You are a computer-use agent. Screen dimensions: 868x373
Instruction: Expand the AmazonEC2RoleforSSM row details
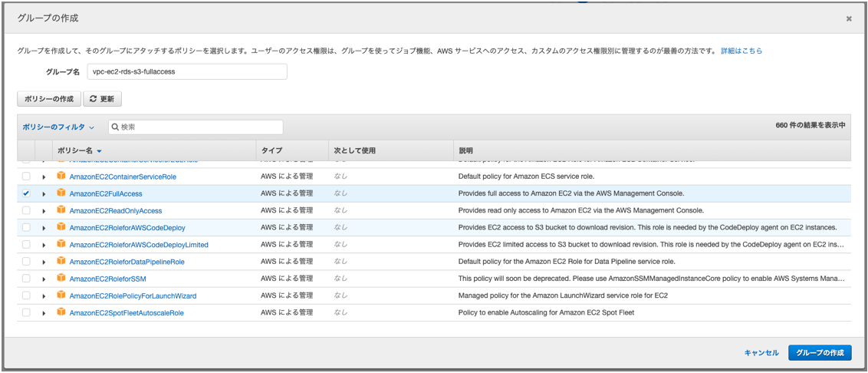point(44,279)
